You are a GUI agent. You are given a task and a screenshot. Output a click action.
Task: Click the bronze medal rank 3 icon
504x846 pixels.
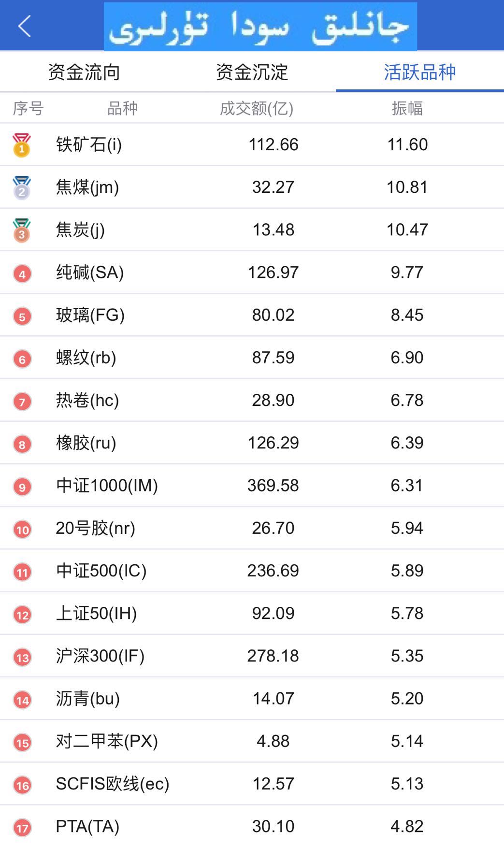(x=22, y=230)
